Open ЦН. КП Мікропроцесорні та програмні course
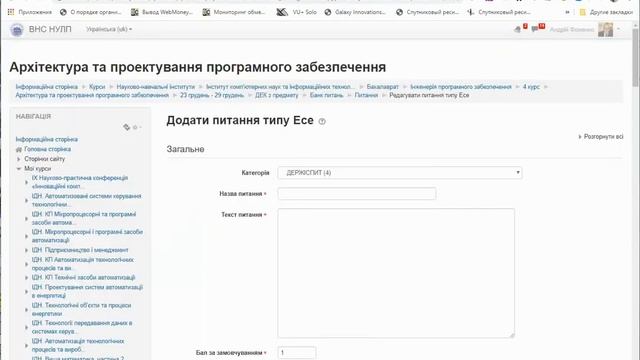 click(84, 218)
